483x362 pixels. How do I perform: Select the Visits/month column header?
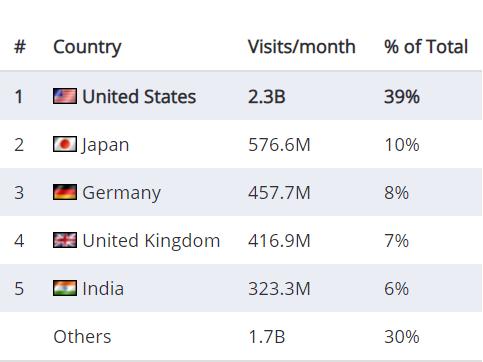click(302, 46)
